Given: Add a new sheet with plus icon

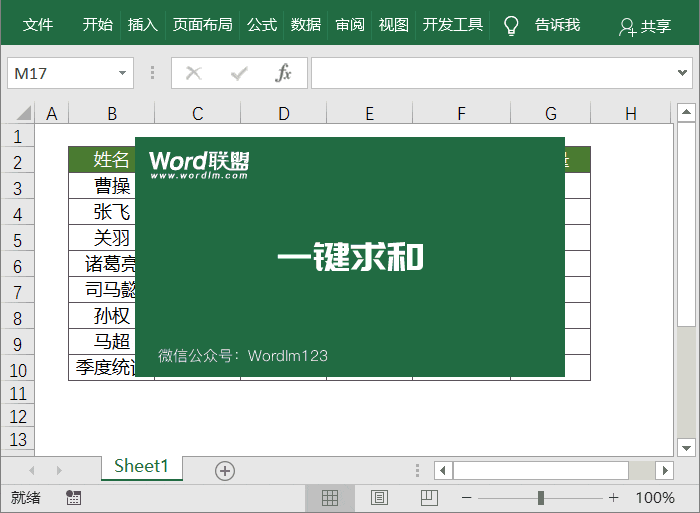Looking at the screenshot, I should click(x=225, y=470).
